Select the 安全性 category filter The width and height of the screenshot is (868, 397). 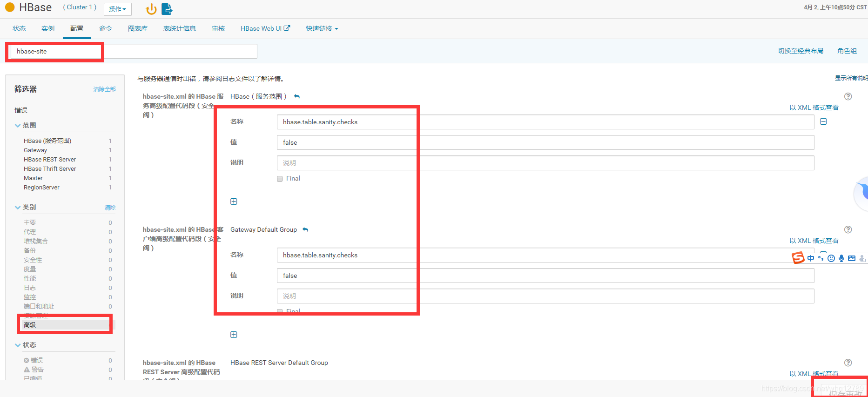(33, 260)
